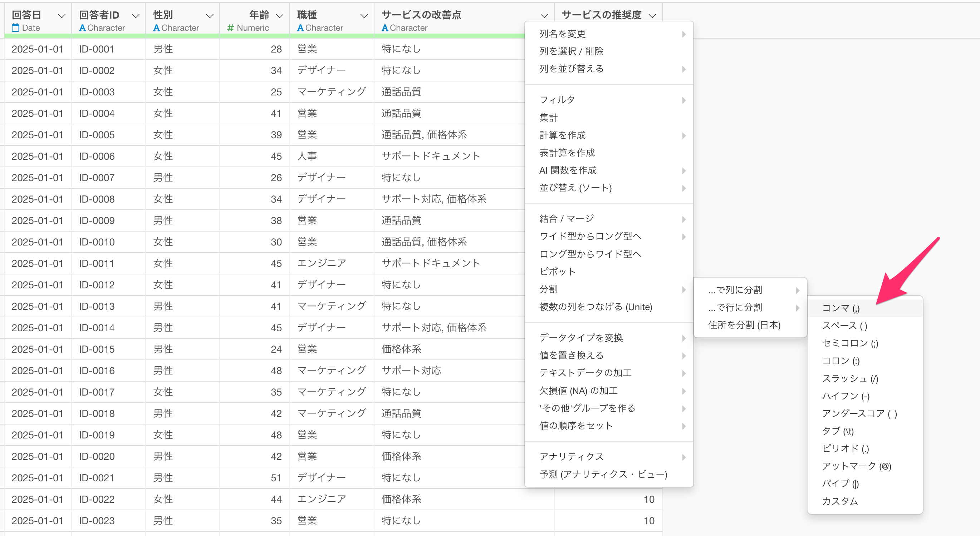The height and width of the screenshot is (536, 980).
Task: Open the 職種 column dropdown chevron
Action: click(x=364, y=16)
